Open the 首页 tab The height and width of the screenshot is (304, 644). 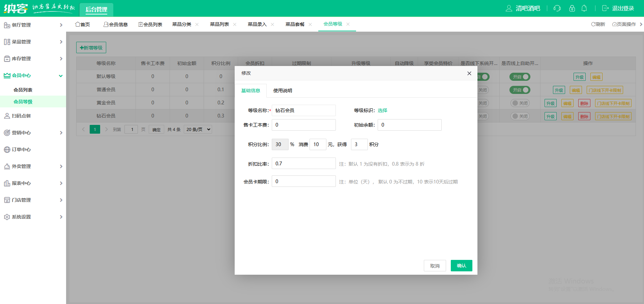[x=83, y=24]
